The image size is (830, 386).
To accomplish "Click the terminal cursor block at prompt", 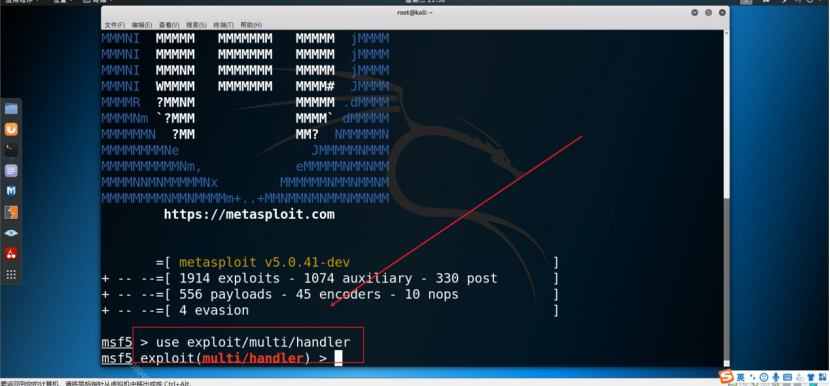I will pos(339,358).
